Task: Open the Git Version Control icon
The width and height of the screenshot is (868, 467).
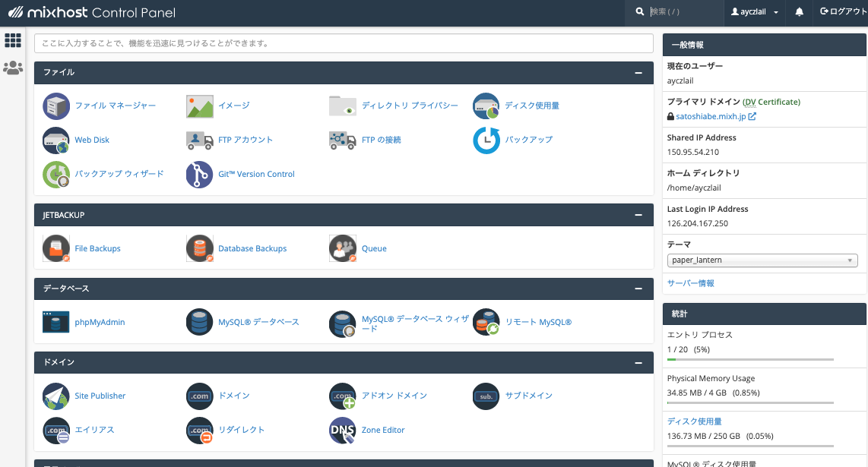Action: 199,175
